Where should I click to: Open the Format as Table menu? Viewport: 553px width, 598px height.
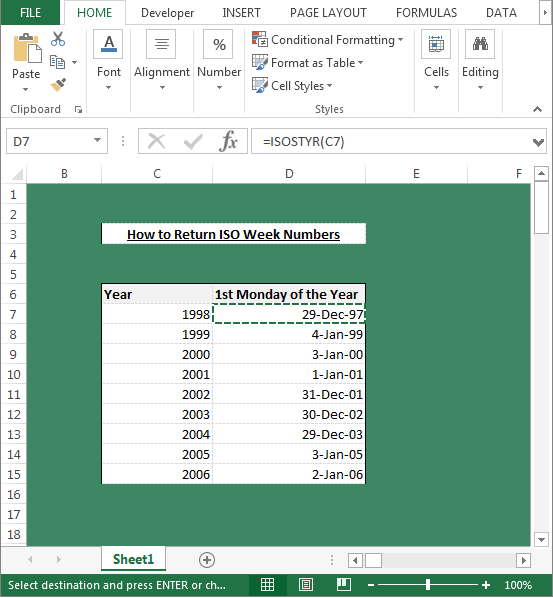pyautogui.click(x=307, y=63)
